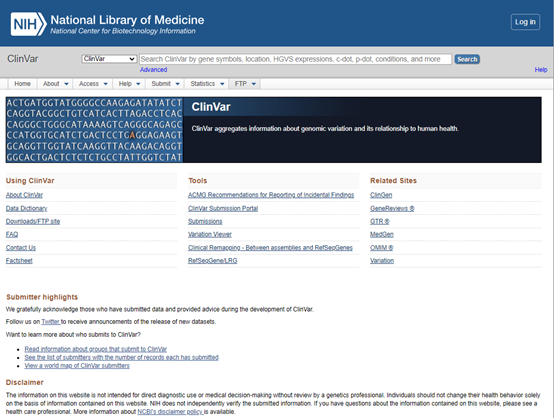Expand the About menu arrow

pos(66,84)
